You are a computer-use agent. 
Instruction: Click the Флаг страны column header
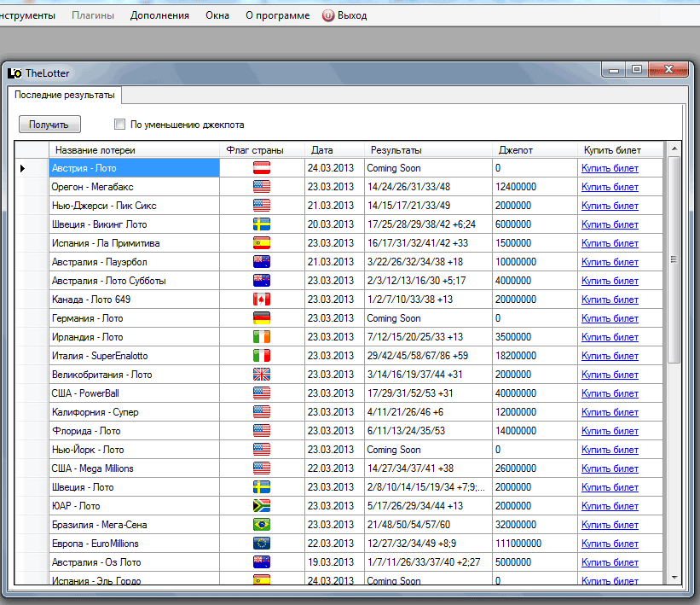pos(262,150)
